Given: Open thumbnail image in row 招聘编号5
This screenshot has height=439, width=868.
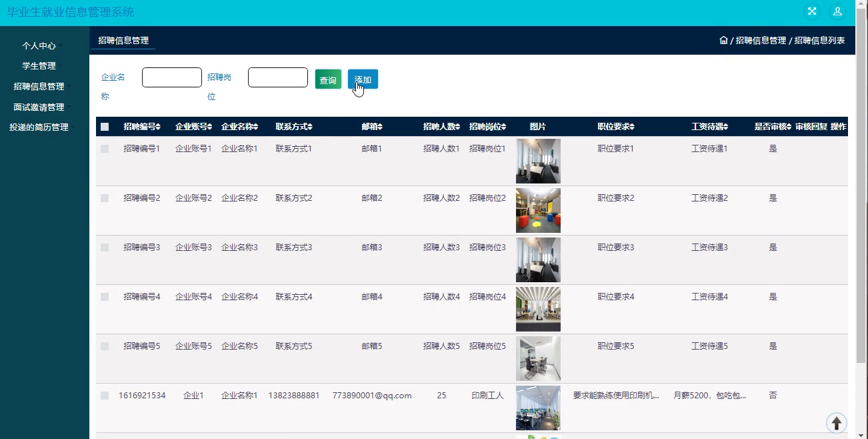Looking at the screenshot, I should tap(538, 358).
